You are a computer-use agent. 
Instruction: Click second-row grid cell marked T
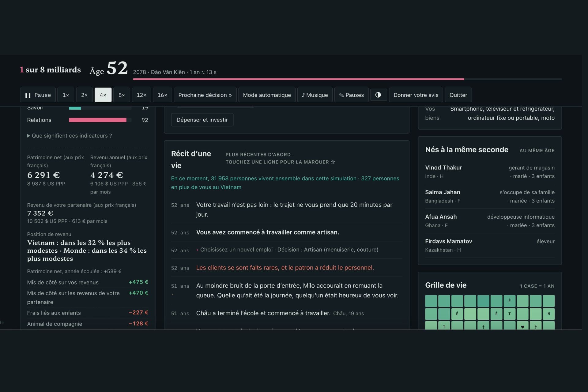510,314
